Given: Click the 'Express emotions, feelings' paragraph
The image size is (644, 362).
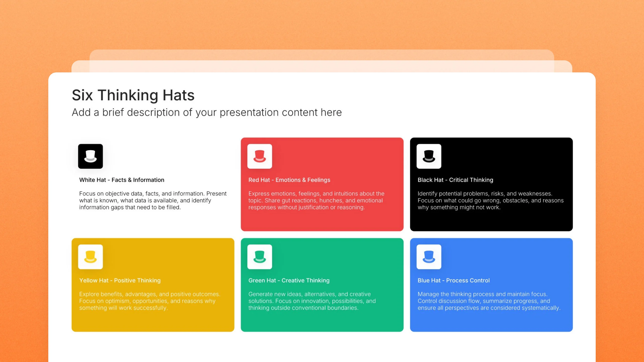Looking at the screenshot, I should click(316, 200).
